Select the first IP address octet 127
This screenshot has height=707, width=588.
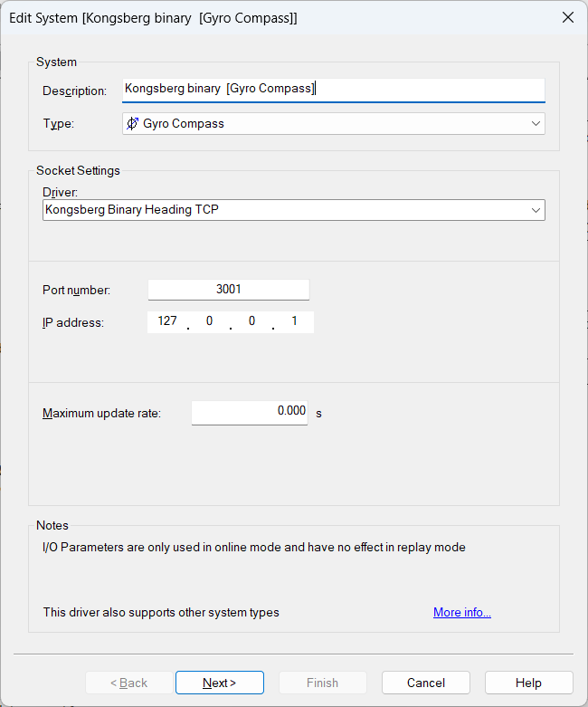coord(167,321)
